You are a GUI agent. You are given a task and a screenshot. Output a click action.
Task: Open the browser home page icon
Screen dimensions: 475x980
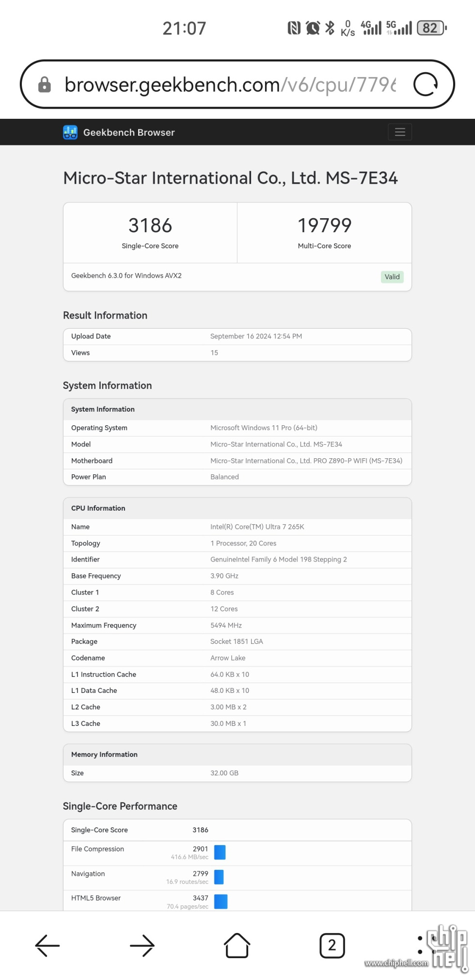[237, 945]
